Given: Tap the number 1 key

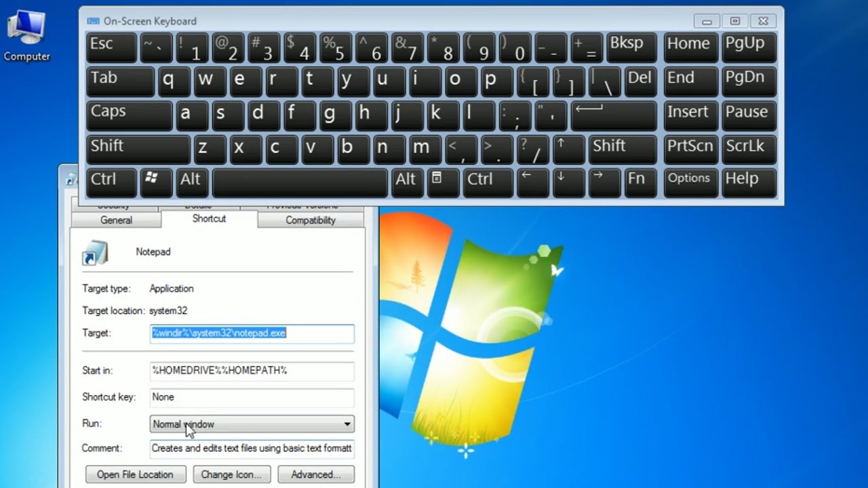Looking at the screenshot, I should tap(193, 47).
